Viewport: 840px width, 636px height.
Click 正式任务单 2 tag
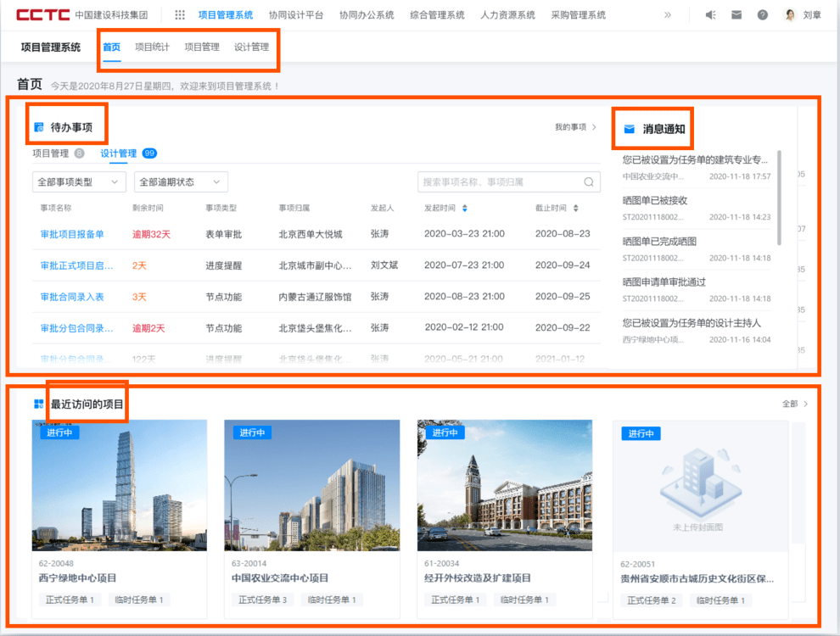652,600
